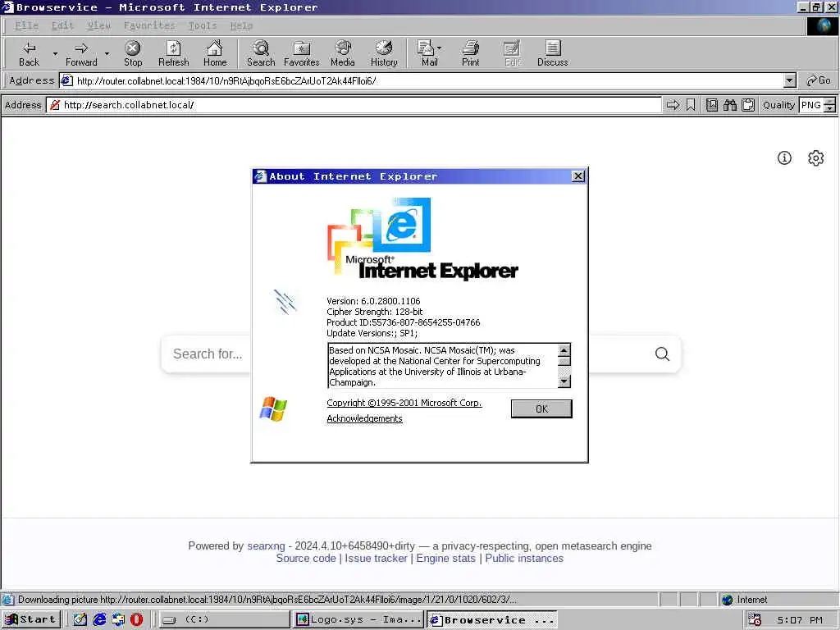Click the system tray scheduler icon
Viewport: 840px width, 630px height.
[755, 619]
